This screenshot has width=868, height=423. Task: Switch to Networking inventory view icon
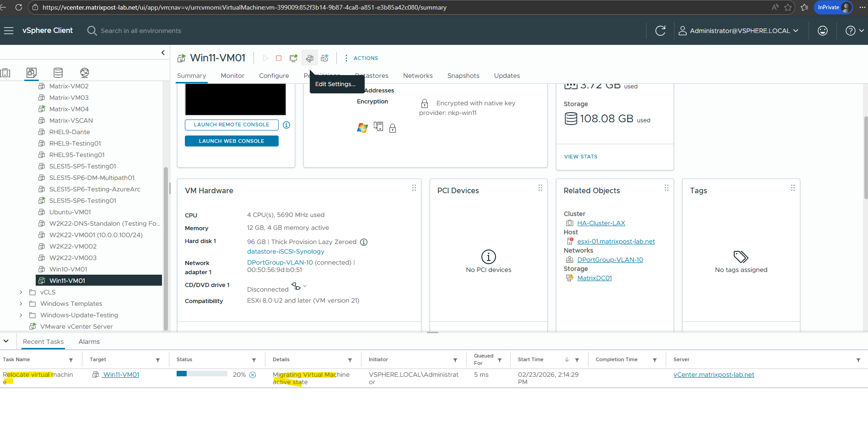coord(85,72)
